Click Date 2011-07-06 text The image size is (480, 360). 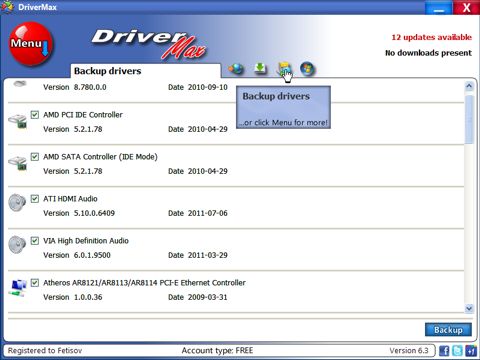198,213
